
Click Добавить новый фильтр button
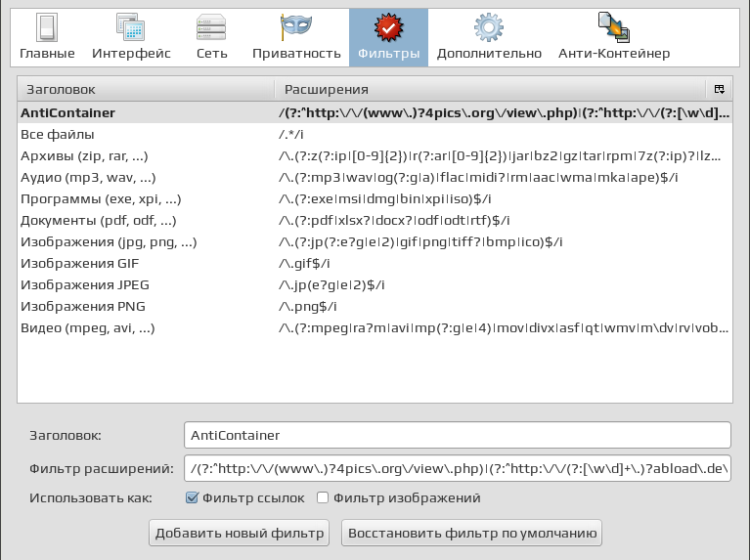pyautogui.click(x=240, y=533)
